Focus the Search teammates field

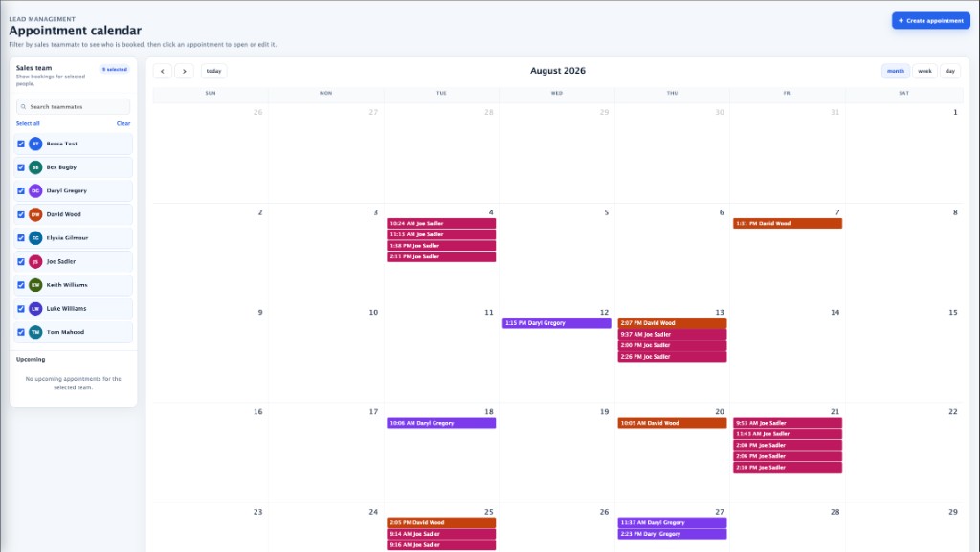point(73,107)
